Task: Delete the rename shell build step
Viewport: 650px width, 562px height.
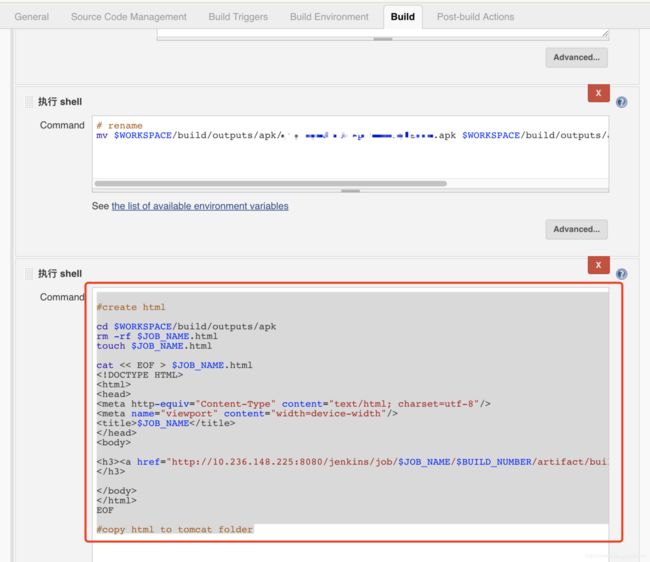Action: 598,93
